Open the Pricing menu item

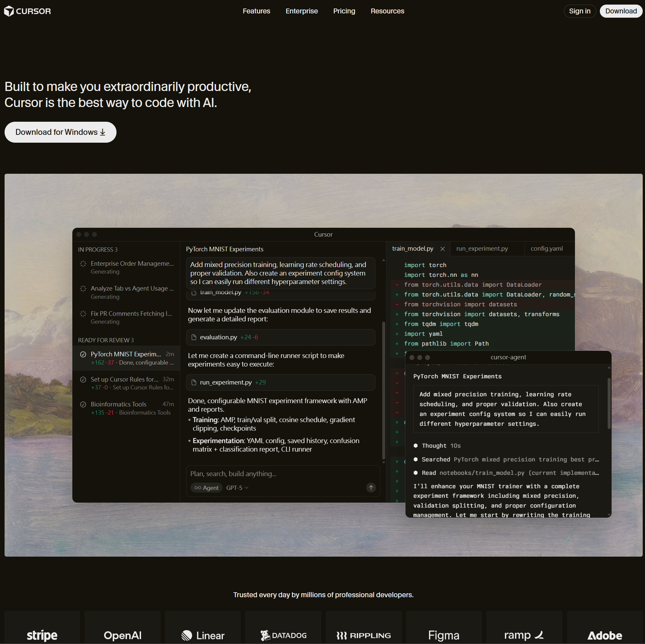(x=344, y=11)
